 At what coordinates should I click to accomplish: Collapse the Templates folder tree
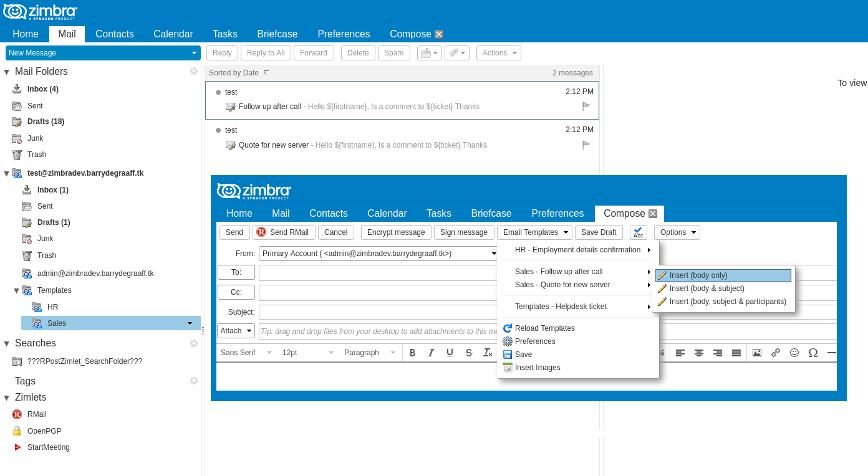click(x=17, y=290)
